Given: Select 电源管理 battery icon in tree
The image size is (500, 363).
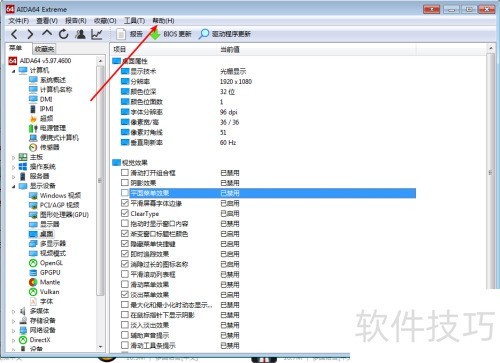Looking at the screenshot, I should pyautogui.click(x=33, y=128).
